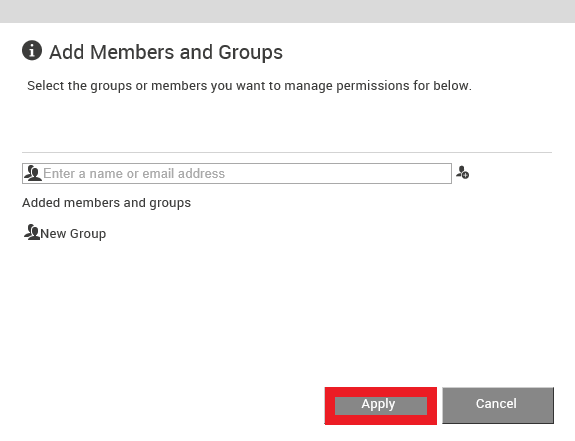Focus the name or email address field
575x441 pixels.
click(237, 173)
